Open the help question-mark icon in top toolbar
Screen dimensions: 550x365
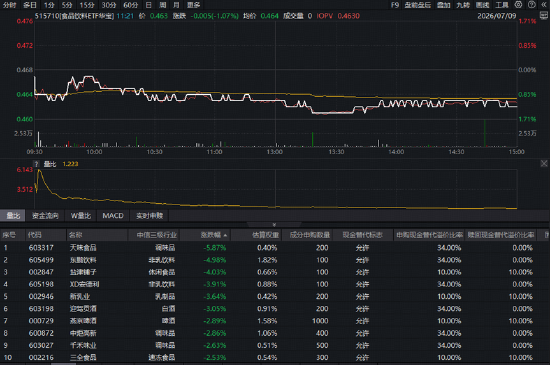point(531,5)
